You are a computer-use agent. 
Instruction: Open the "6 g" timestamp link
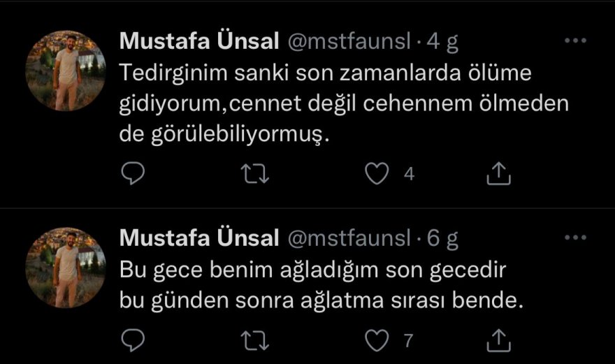[442, 239]
